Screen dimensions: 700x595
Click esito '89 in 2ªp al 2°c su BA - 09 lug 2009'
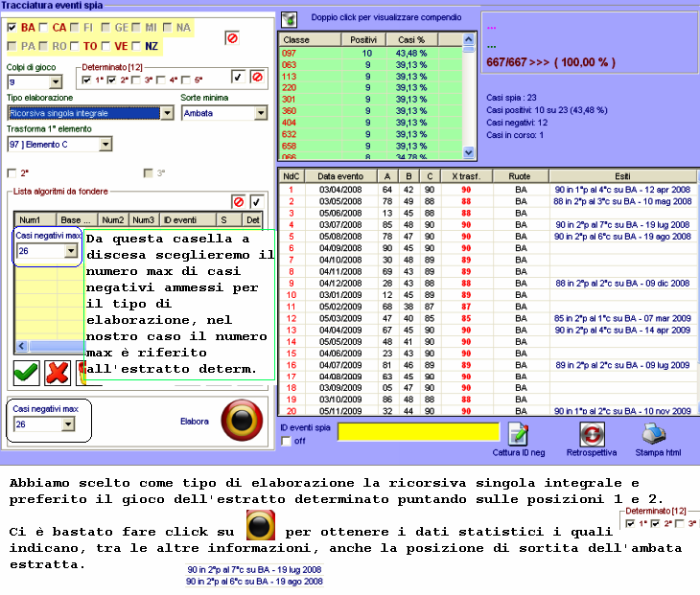(x=622, y=365)
